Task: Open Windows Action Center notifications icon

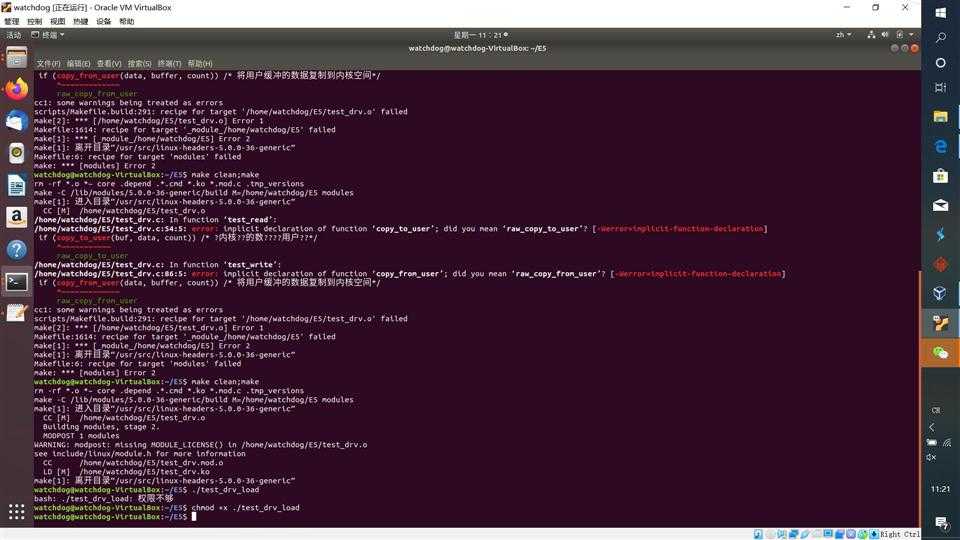Action: (941, 522)
